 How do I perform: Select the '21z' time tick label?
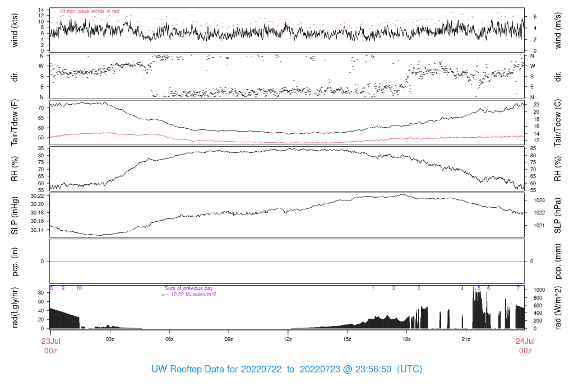coord(466,339)
